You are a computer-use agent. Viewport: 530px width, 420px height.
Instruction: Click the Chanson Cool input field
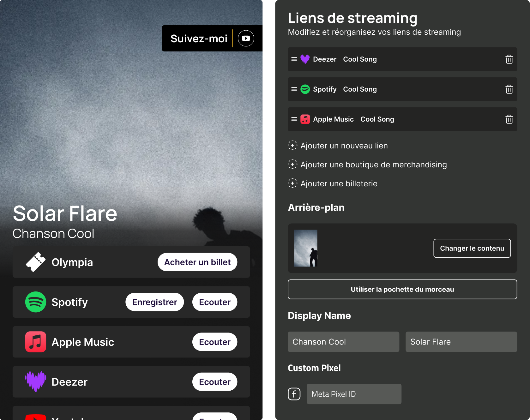coord(343,342)
